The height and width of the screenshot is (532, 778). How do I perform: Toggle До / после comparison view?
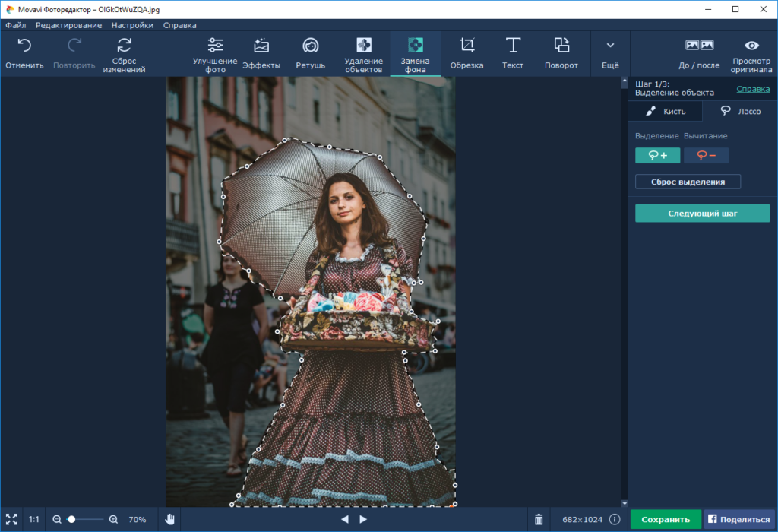click(699, 46)
